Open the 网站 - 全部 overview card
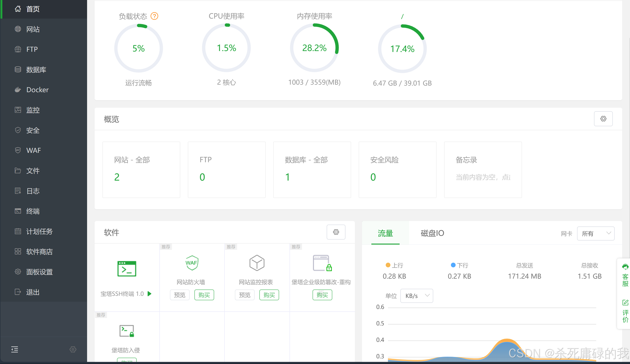Image resolution: width=630 pixels, height=364 pixels. coord(141,170)
